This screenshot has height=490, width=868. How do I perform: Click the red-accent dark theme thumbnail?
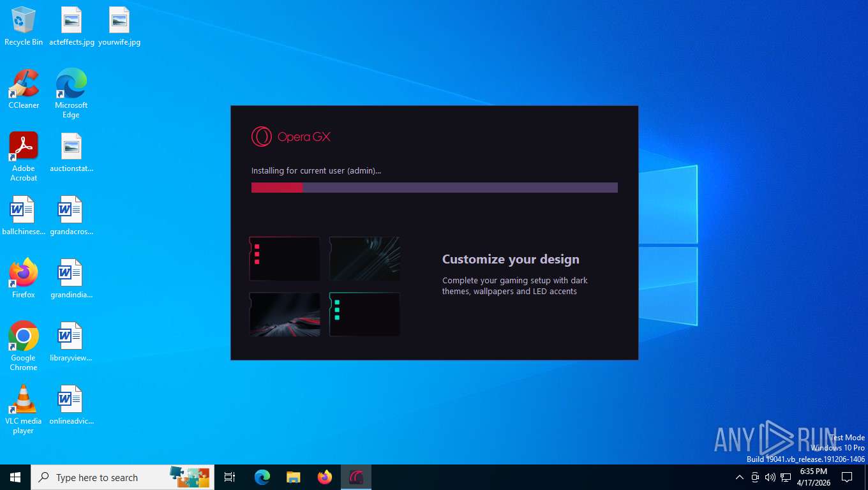(285, 258)
